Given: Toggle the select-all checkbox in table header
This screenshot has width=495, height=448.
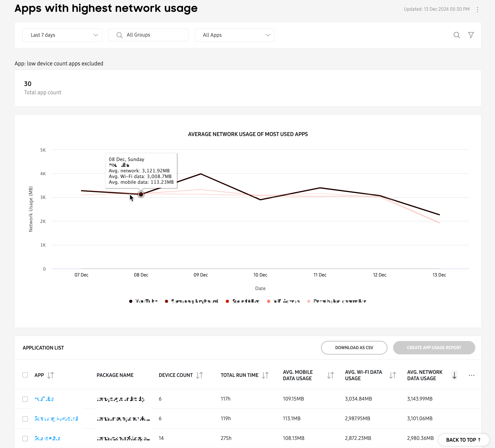Looking at the screenshot, I should click(25, 375).
